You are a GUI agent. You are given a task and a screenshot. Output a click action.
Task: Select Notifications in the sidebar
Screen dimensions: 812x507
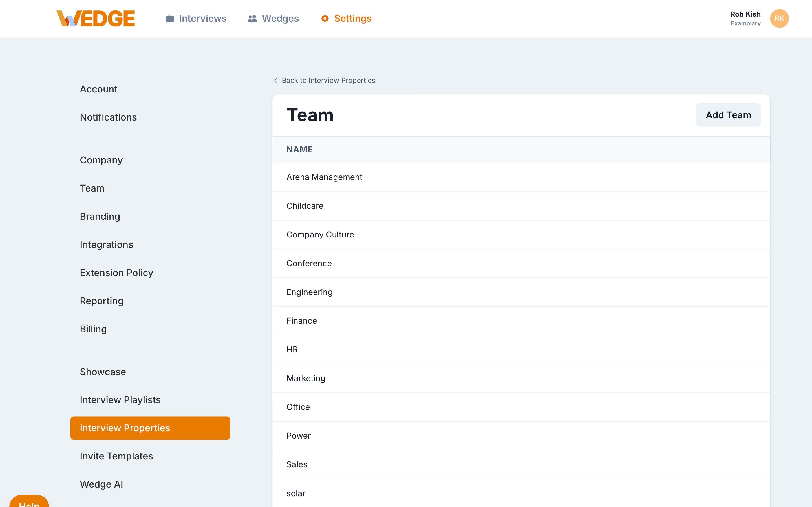[x=108, y=117]
